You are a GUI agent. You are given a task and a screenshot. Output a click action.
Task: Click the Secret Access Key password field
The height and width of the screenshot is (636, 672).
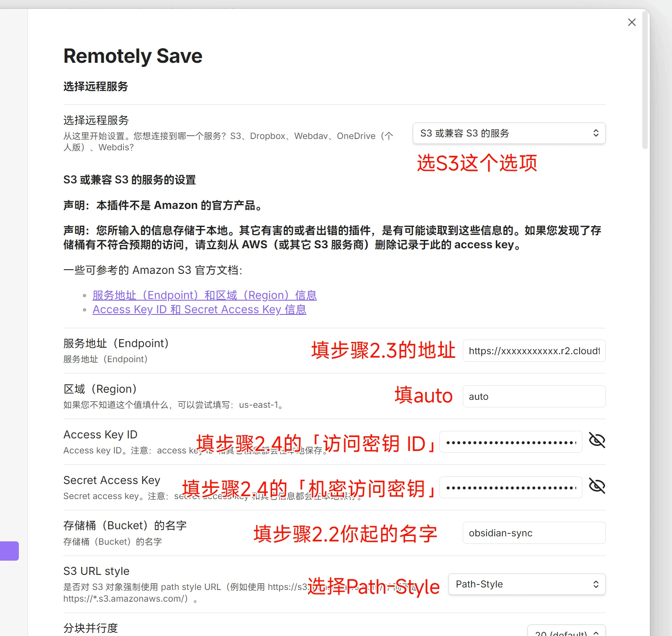(510, 487)
